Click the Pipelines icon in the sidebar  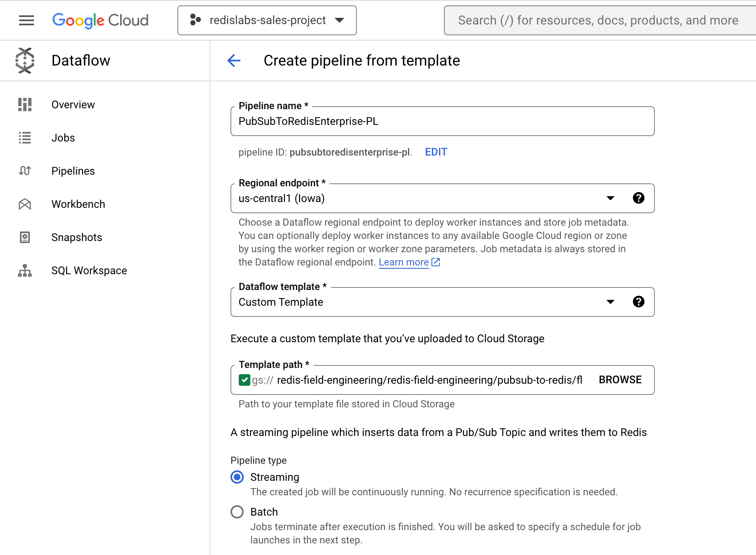coord(24,170)
